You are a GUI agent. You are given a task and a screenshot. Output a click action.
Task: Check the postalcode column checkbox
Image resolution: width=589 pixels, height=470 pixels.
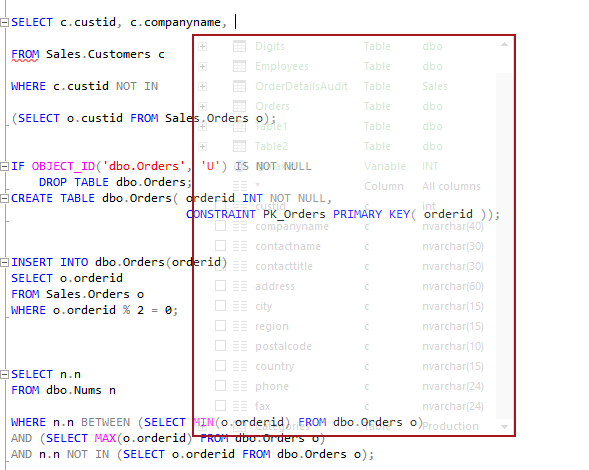tap(220, 346)
